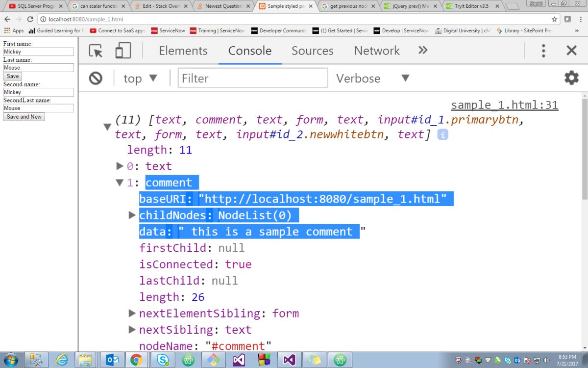Activate the inspect element picker icon
Viewport: 588px width, 368px height.
point(96,51)
